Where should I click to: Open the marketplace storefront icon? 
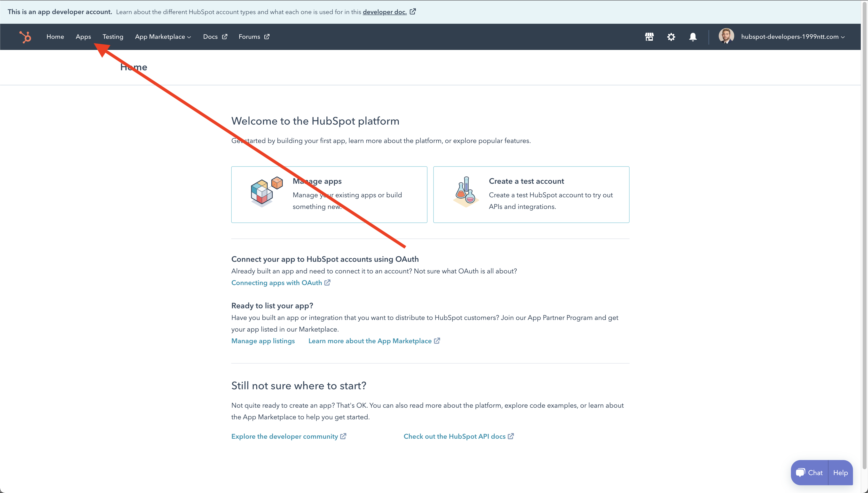649,37
